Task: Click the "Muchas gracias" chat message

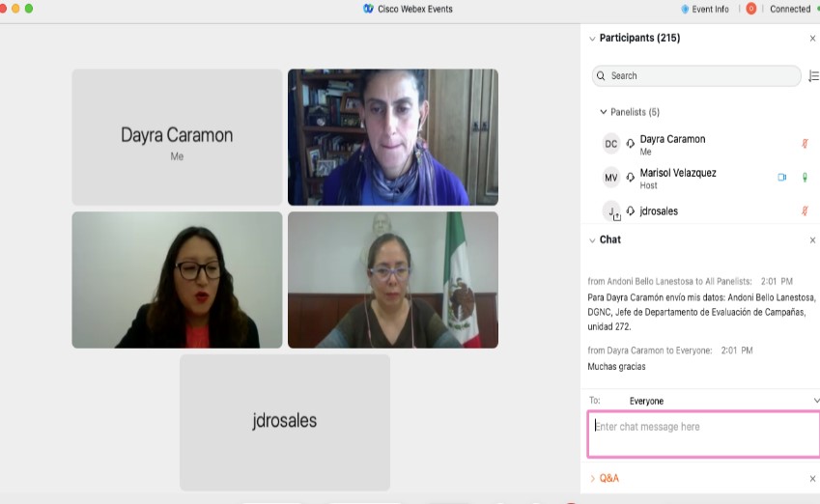Action: click(616, 367)
